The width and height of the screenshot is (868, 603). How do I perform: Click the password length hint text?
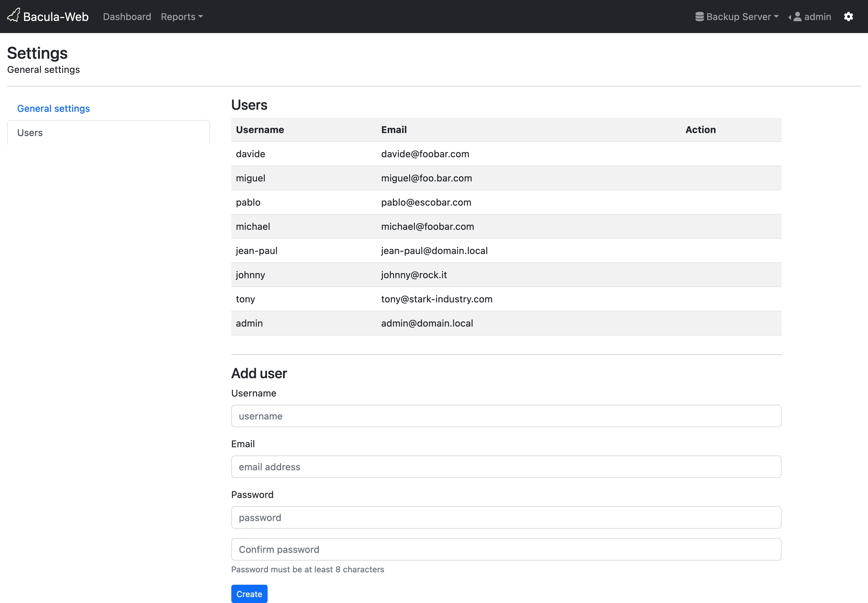click(308, 569)
